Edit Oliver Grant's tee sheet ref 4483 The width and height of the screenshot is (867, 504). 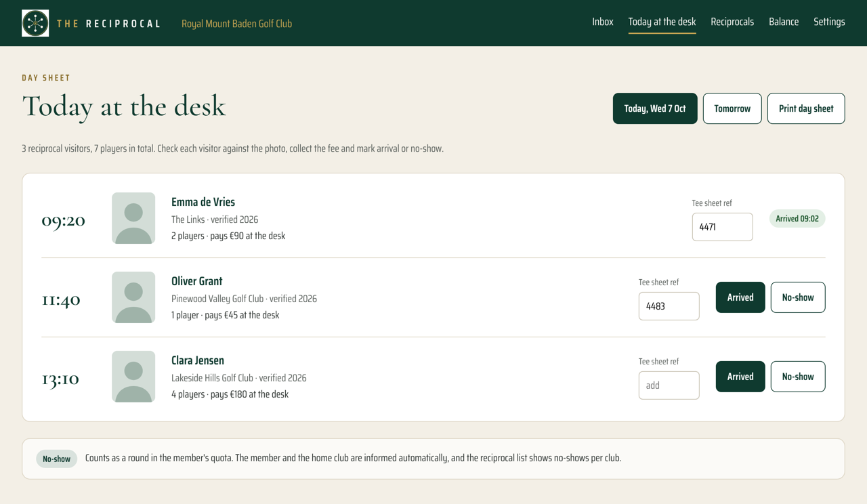(669, 306)
